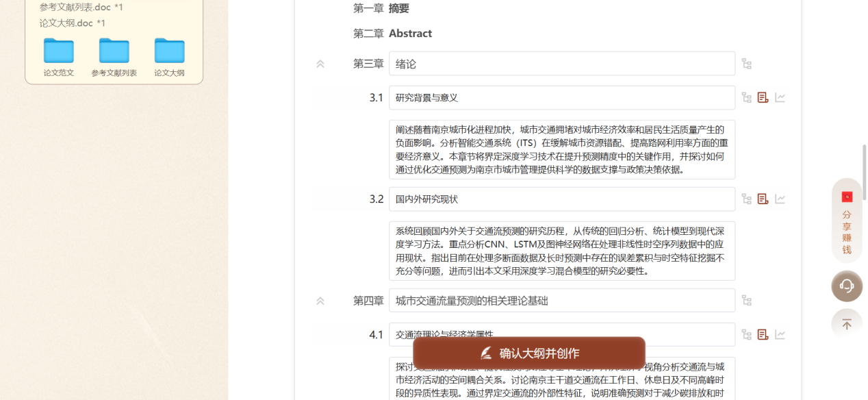This screenshot has height=400, width=868.
Task: Click the 3.1 description text box
Action: tap(562, 149)
